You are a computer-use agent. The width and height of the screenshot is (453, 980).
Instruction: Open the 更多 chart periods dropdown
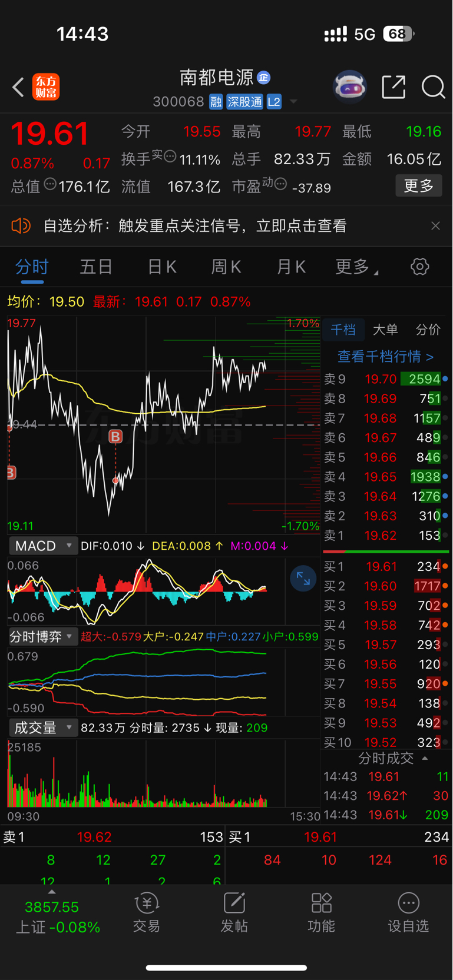[x=356, y=267]
